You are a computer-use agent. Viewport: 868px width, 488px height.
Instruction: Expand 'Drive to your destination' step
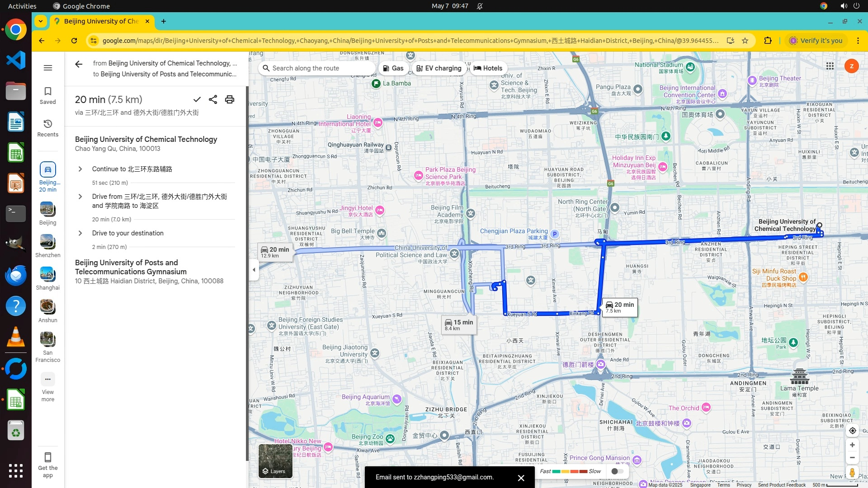pos(80,233)
